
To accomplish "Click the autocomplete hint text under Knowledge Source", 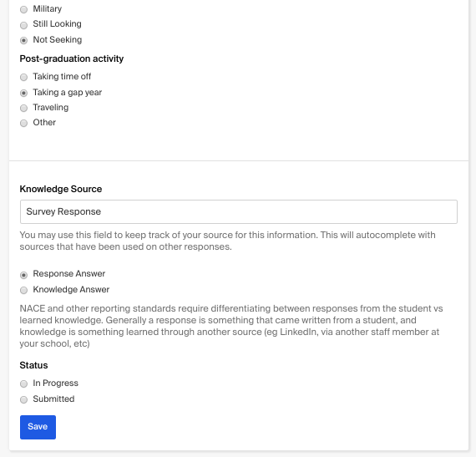I will pos(228,241).
